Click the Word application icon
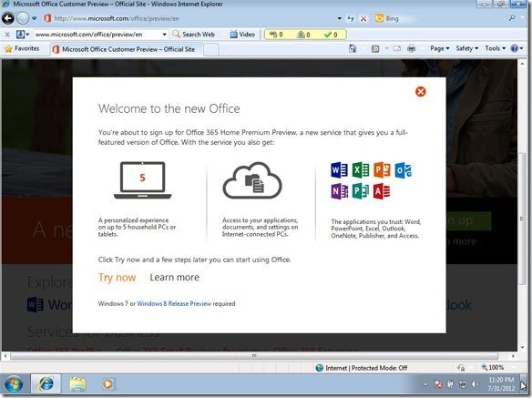The height and width of the screenshot is (398, 532). pyautogui.click(x=339, y=170)
